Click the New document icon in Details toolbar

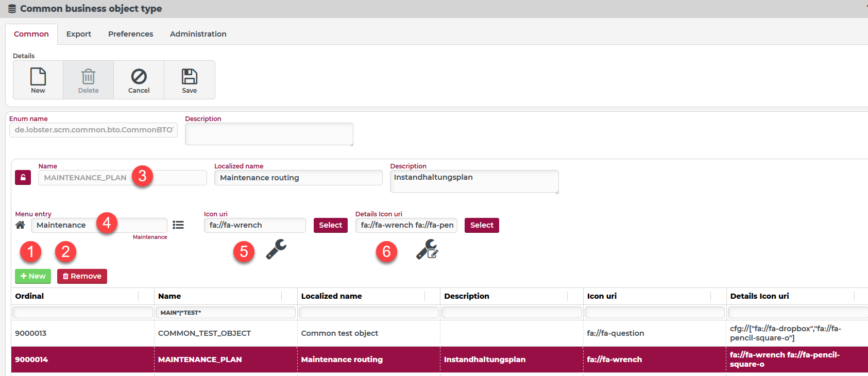point(38,77)
